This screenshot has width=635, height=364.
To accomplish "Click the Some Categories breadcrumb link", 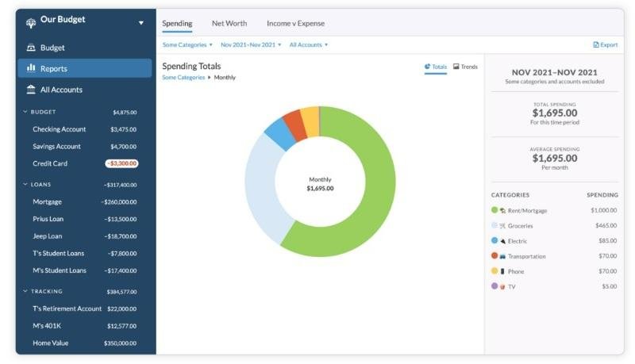I will pos(183,77).
